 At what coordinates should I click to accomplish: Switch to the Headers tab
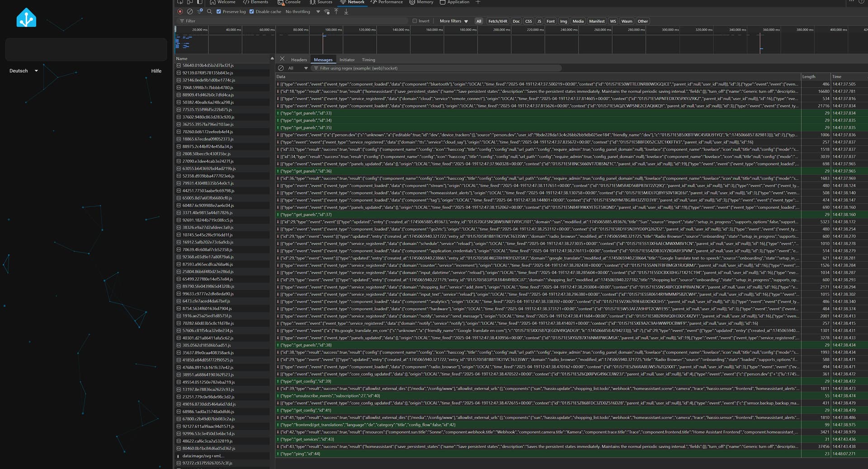(299, 60)
